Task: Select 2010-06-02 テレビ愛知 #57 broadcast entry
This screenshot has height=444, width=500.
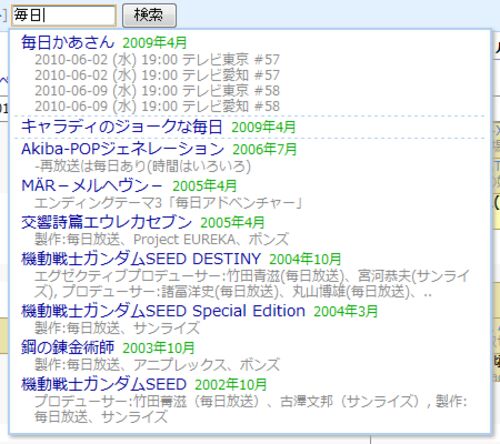Action: pos(157,75)
